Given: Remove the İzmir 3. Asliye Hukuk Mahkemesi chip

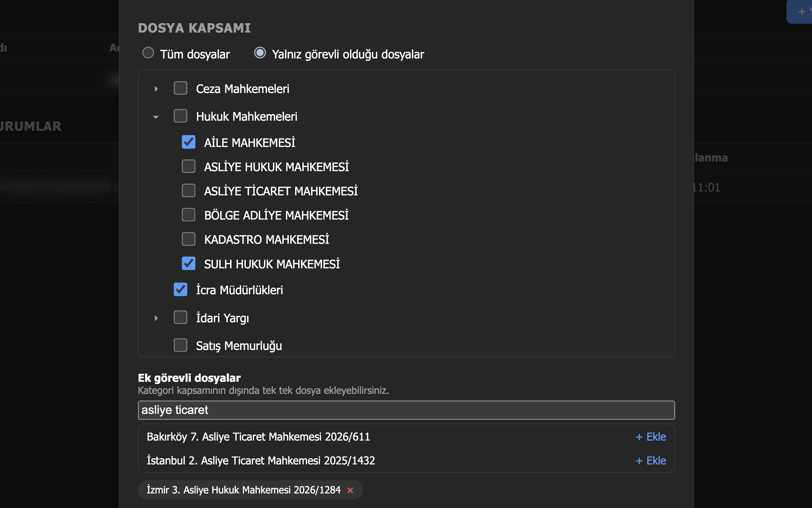Looking at the screenshot, I should point(350,490).
